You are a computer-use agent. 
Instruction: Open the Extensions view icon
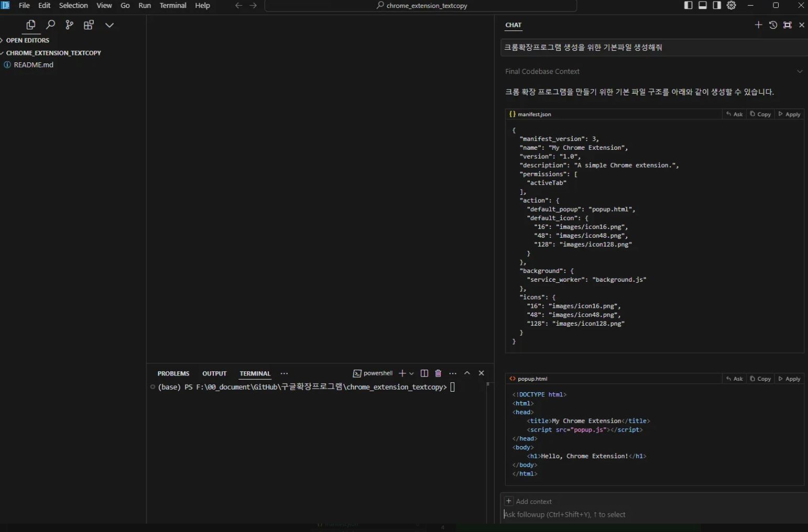(89, 25)
